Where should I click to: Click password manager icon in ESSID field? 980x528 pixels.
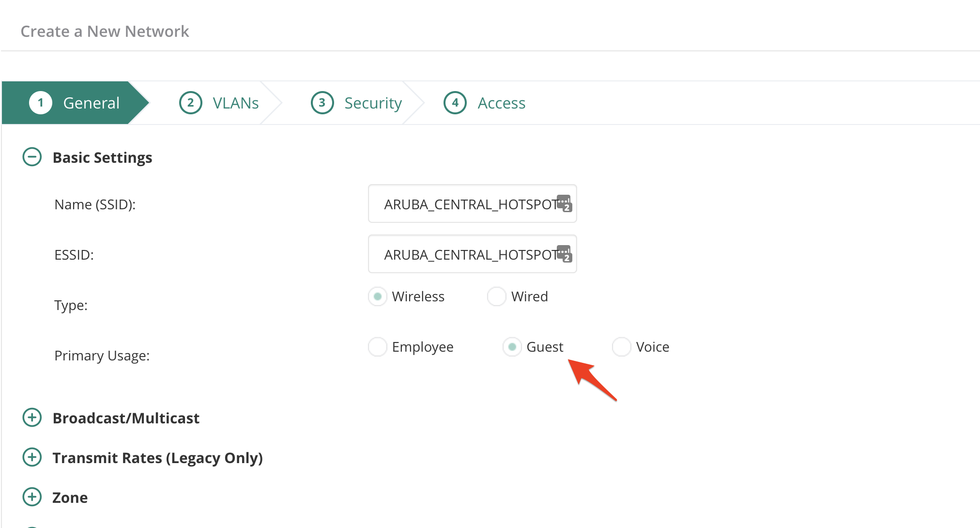(x=565, y=254)
